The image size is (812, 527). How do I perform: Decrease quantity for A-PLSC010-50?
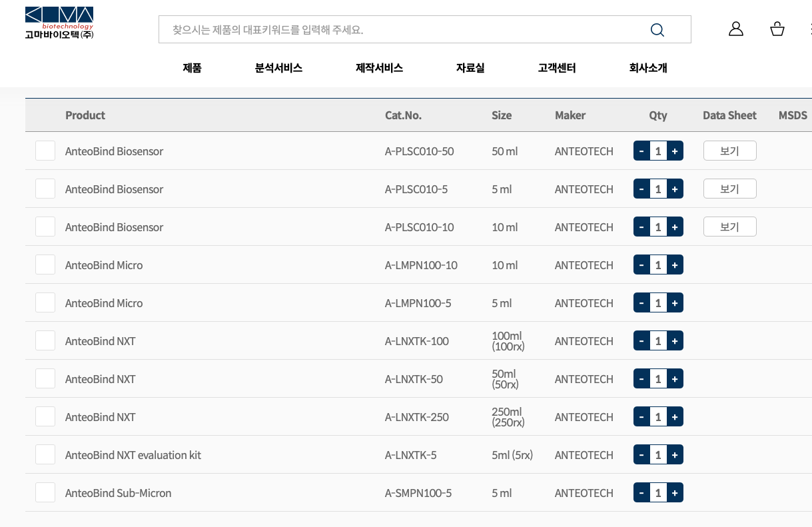[641, 151]
